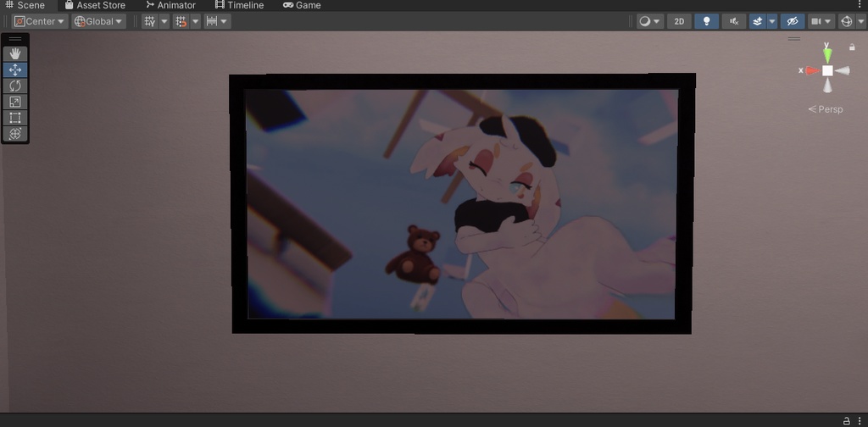Screen dimensions: 868x427
Task: Toggle grid snapping magnet icon
Action: click(181, 21)
